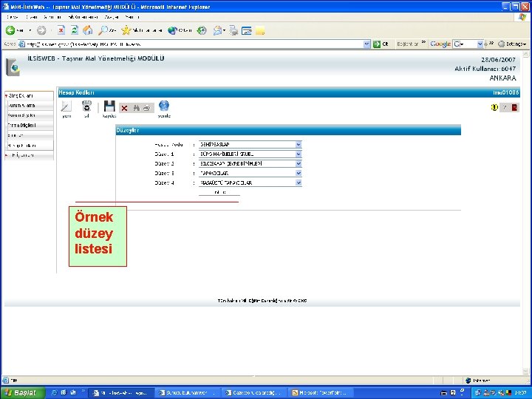Click the binoculars search icon

137,108
